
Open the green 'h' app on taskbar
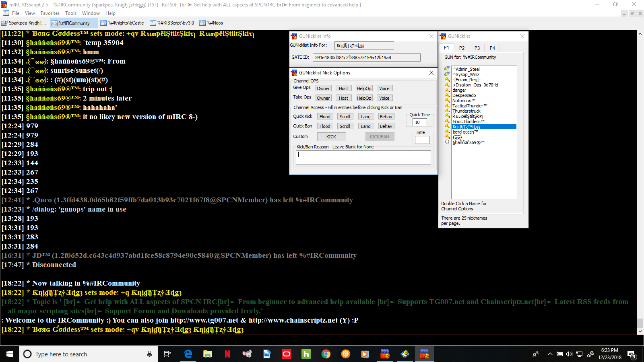[x=306, y=354]
